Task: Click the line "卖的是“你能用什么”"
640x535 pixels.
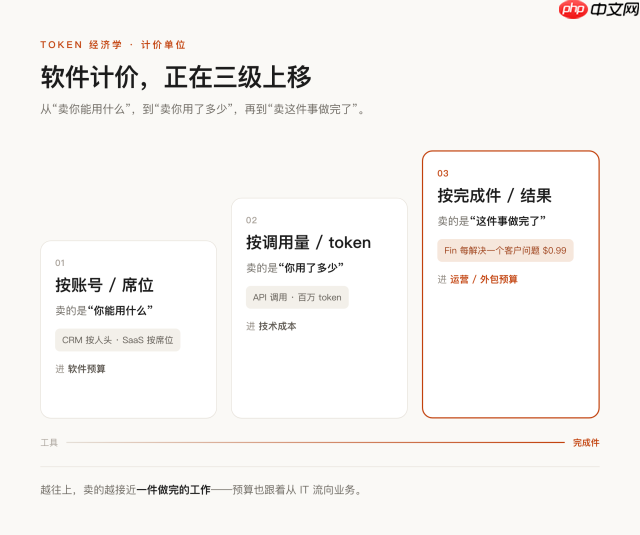Action: [104, 311]
